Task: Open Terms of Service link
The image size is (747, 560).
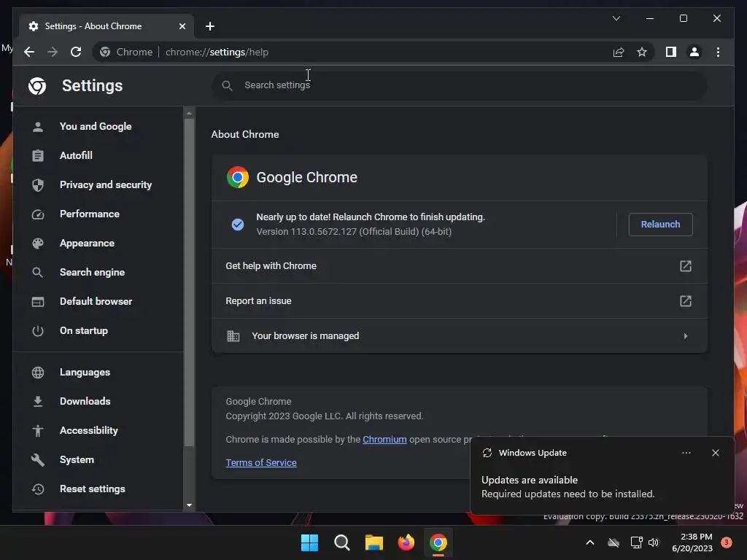Action: click(261, 462)
